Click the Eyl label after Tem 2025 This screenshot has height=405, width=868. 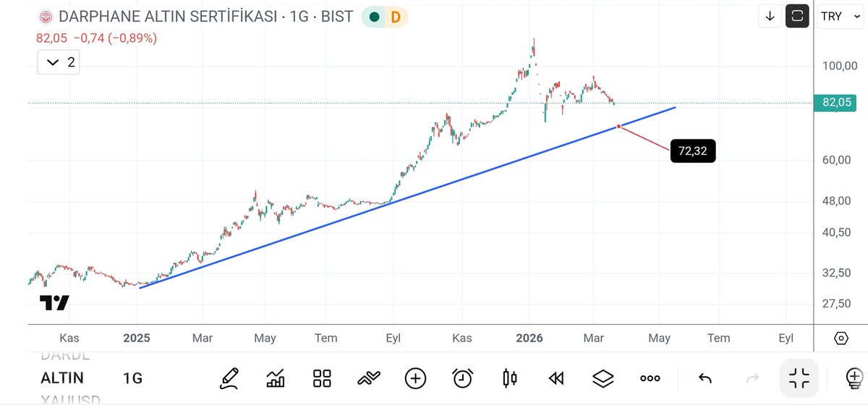[x=393, y=338]
